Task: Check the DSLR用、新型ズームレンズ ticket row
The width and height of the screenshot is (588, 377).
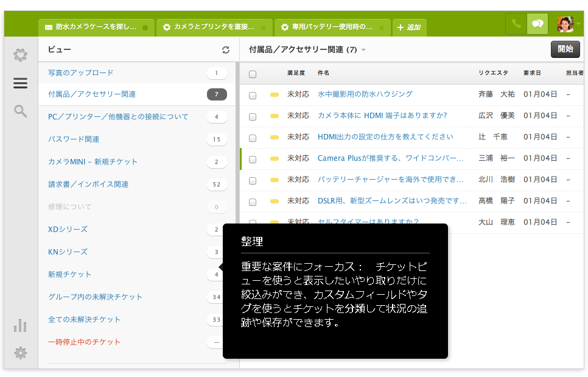Action: coord(253,202)
